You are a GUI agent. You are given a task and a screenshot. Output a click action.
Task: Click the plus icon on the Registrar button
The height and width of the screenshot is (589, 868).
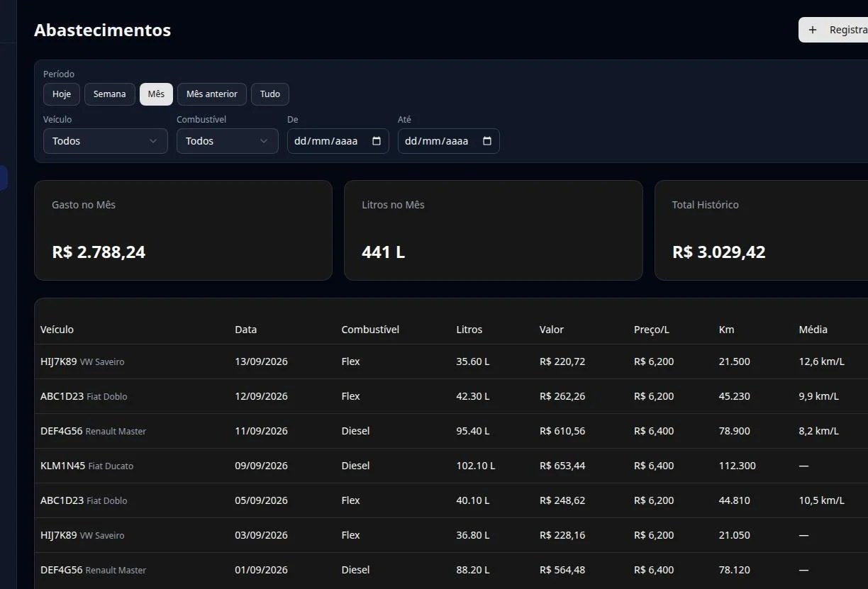tap(813, 30)
